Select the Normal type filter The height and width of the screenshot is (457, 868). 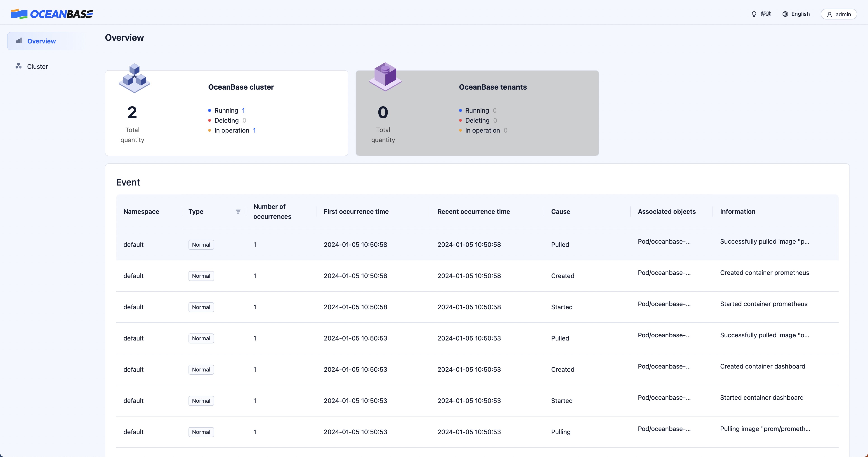click(238, 211)
